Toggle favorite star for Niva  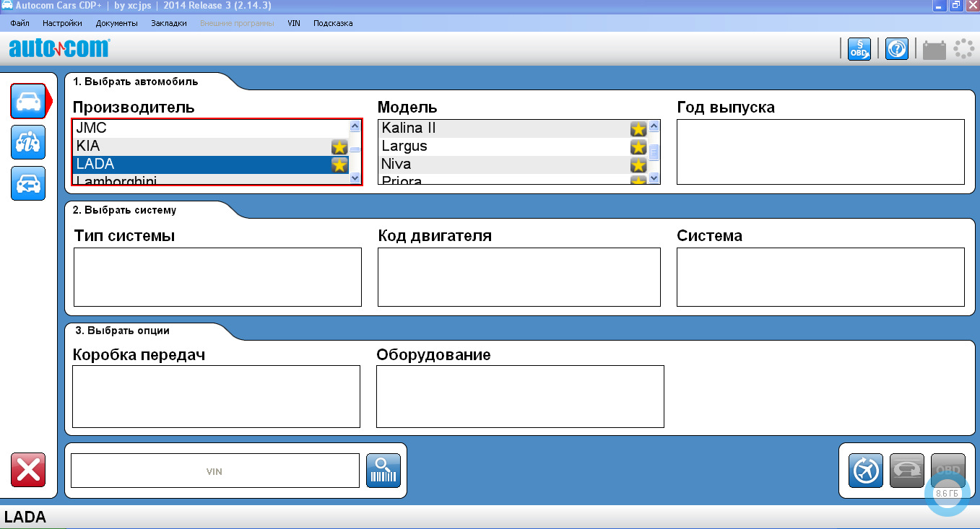tap(638, 165)
